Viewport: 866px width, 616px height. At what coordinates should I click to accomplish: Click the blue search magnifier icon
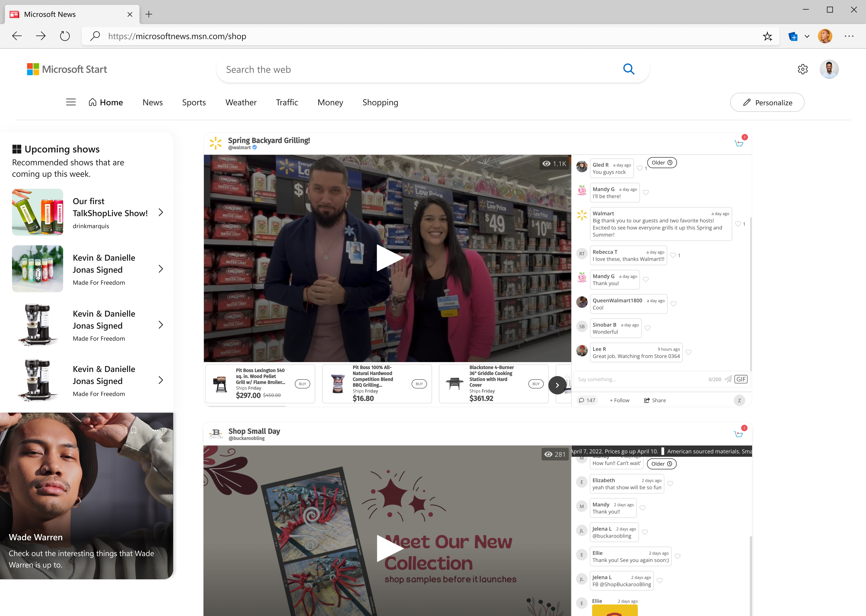(x=629, y=69)
